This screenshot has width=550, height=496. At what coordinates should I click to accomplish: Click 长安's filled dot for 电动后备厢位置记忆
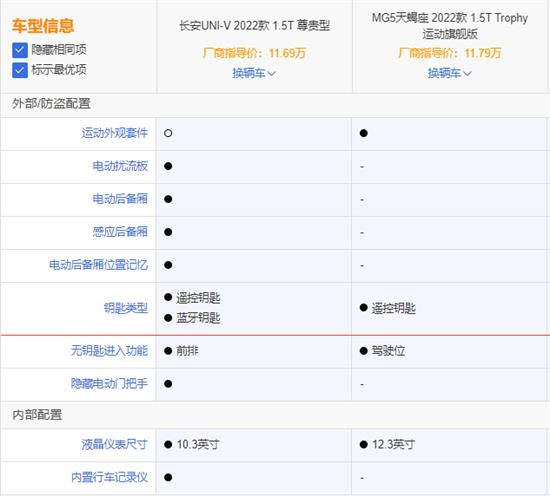click(x=168, y=265)
